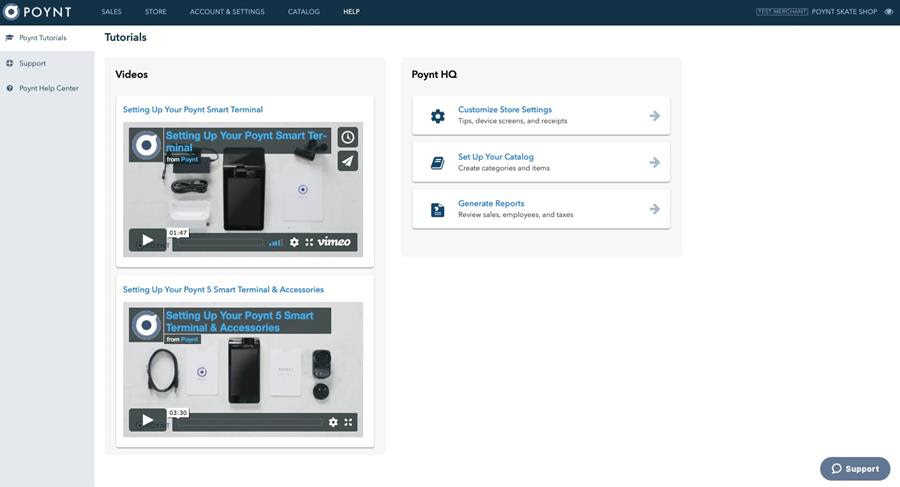900x487 pixels.
Task: Click Poynt Skate Shop merchant name
Action: click(x=844, y=11)
